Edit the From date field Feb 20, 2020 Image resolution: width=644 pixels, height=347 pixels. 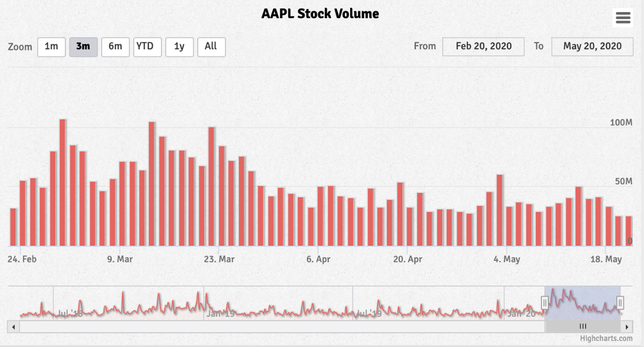[x=484, y=47]
